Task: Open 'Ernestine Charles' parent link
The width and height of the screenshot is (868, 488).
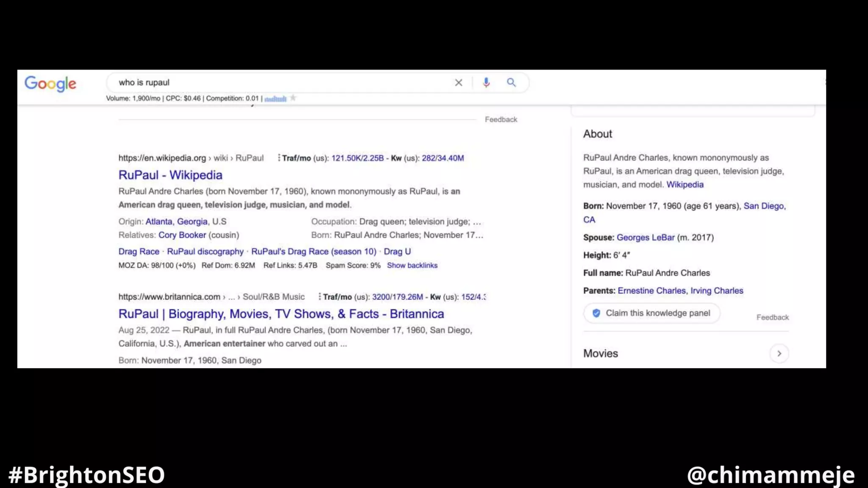Action: pos(652,291)
